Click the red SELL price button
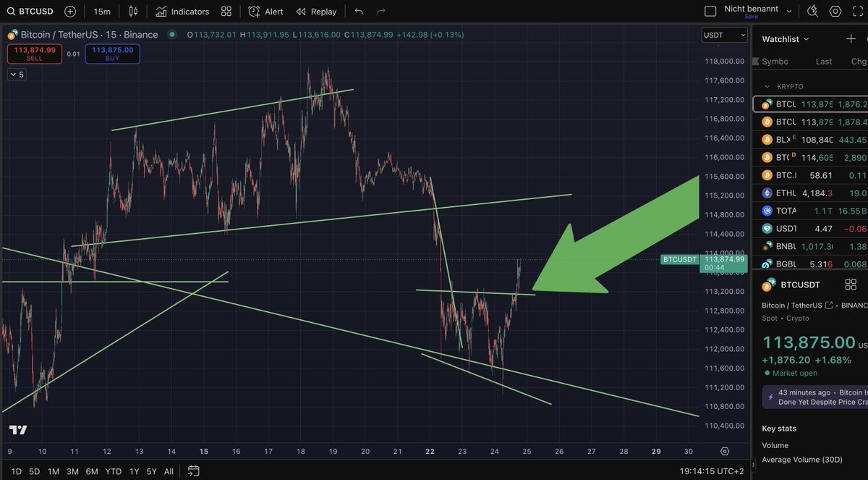 click(x=35, y=54)
